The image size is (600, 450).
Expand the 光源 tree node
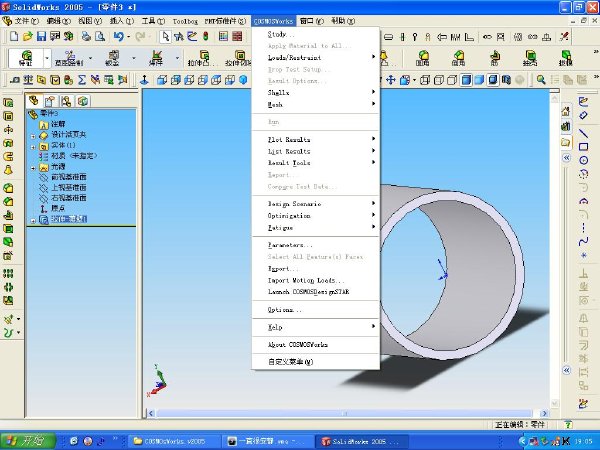33,168
